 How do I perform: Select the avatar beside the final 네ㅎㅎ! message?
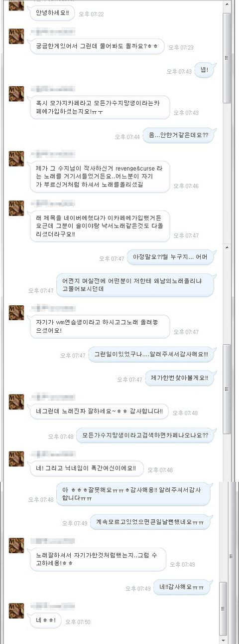tap(16, 611)
